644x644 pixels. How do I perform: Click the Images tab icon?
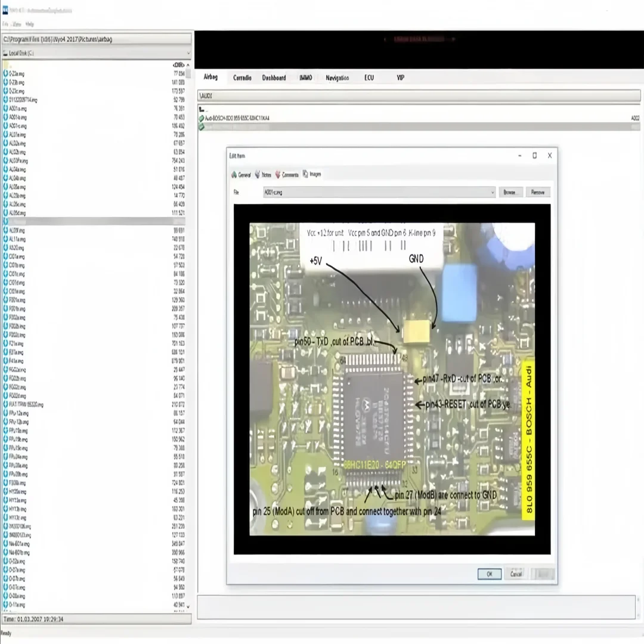tap(305, 174)
